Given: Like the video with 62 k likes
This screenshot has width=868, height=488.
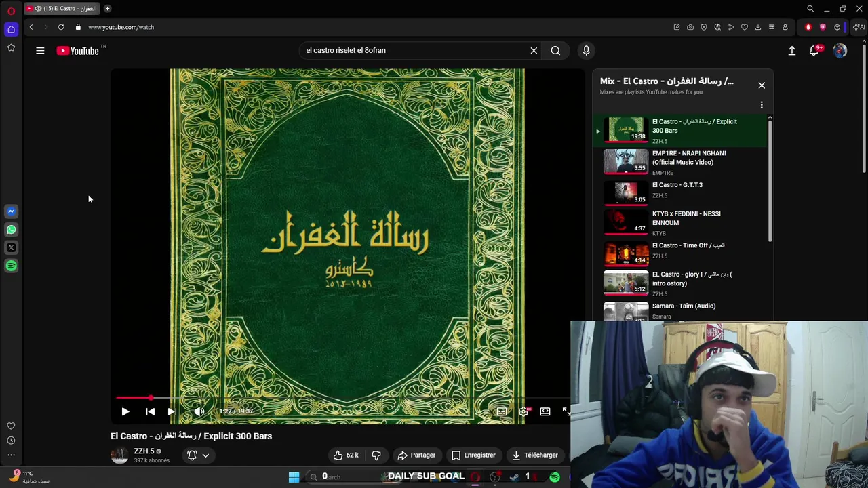Looking at the screenshot, I should (x=346, y=455).
